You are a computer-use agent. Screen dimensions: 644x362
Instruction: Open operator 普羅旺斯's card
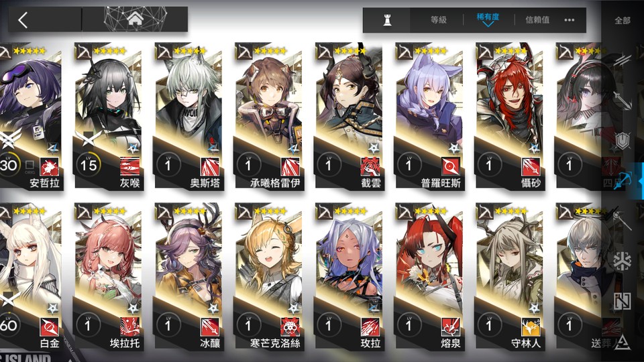coord(429,116)
